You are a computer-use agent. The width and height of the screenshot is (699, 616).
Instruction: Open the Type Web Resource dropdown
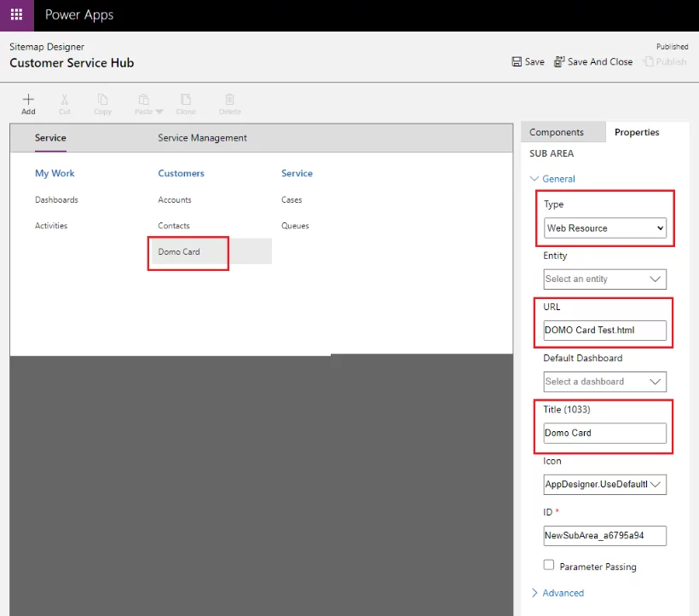605,228
